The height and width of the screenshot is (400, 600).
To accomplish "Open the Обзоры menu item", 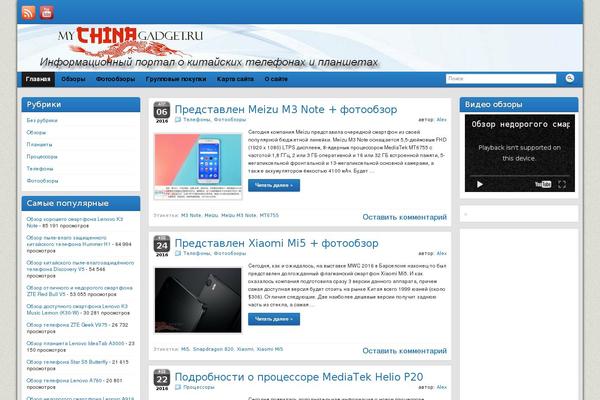I will (x=73, y=79).
